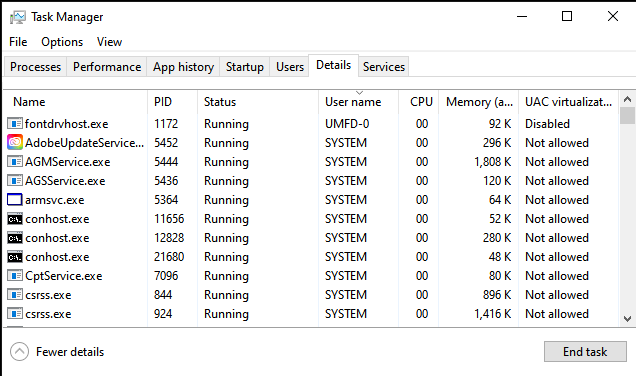This screenshot has width=636, height=376.
Task: Click PID value 21680
Action: [x=169, y=257]
